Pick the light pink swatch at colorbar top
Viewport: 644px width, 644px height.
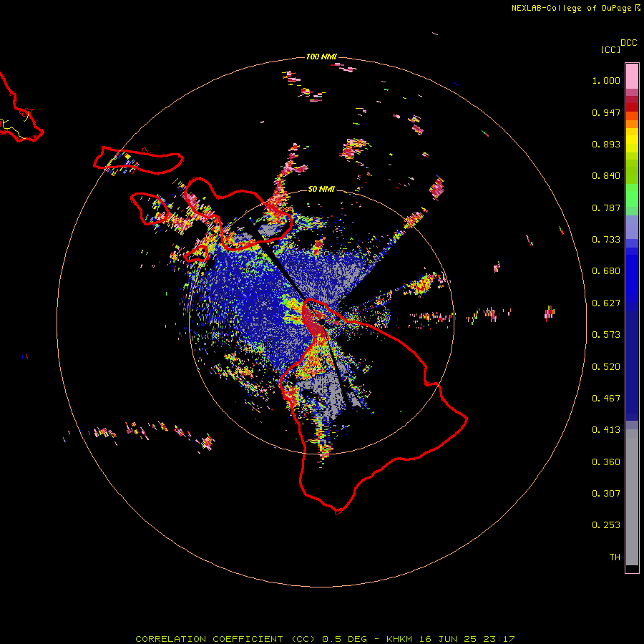[632, 76]
